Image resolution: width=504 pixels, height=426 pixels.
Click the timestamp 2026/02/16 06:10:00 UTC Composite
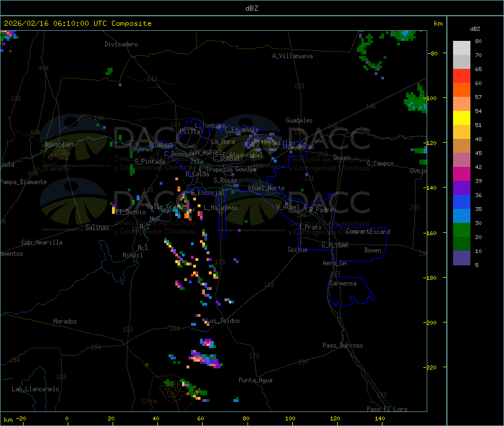[x=77, y=24]
